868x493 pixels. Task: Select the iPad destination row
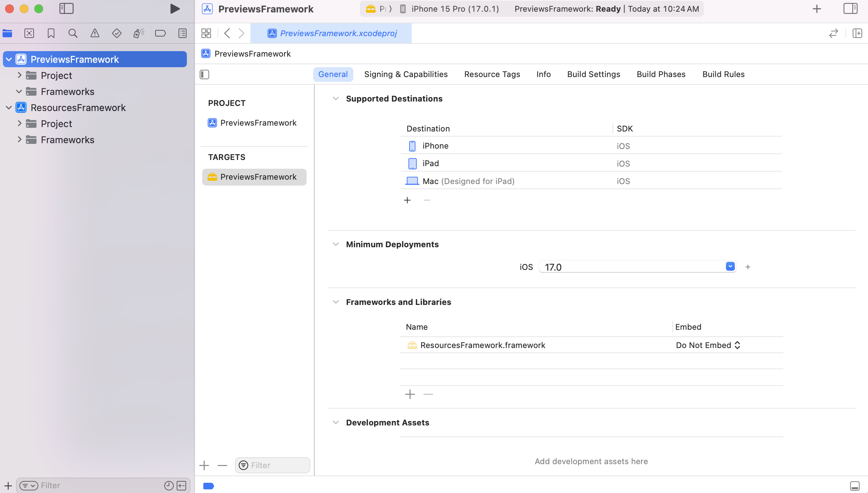coord(591,163)
